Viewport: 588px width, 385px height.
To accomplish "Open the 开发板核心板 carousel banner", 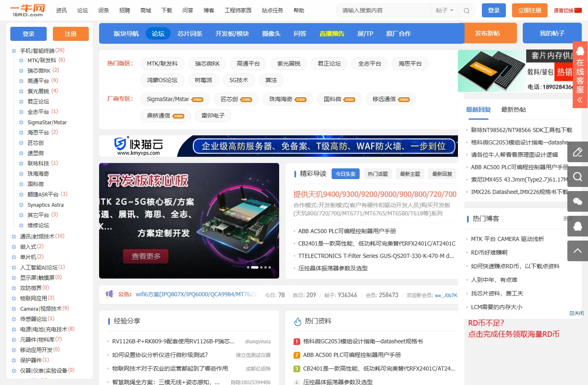I will click(x=189, y=221).
